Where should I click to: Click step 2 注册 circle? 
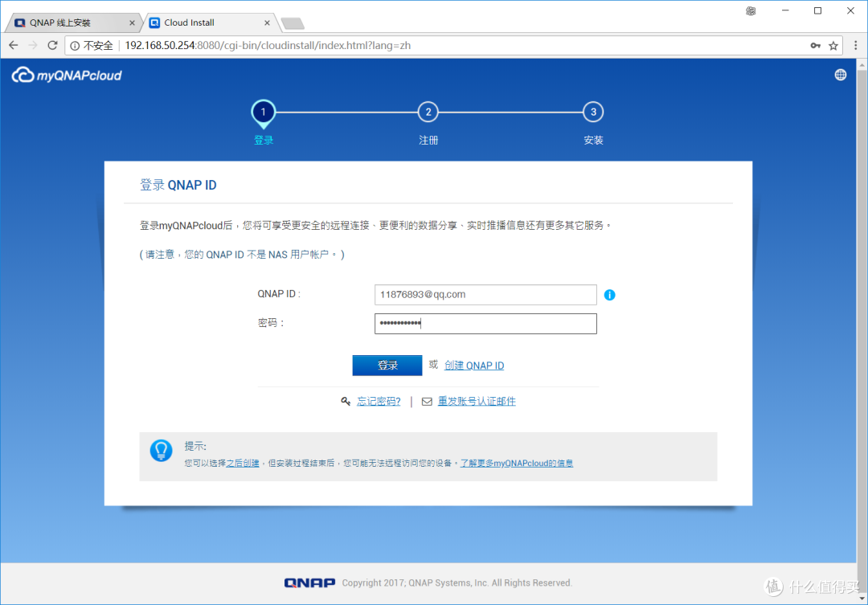(x=428, y=112)
